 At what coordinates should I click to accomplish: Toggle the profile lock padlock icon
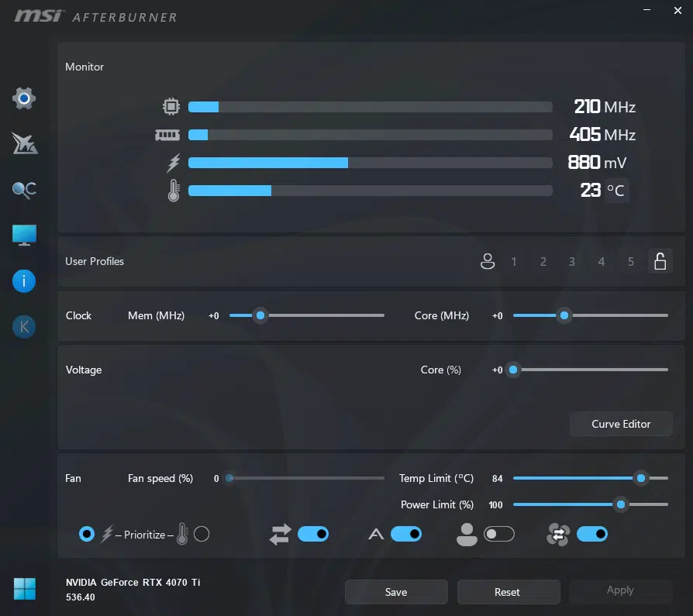[x=660, y=261]
